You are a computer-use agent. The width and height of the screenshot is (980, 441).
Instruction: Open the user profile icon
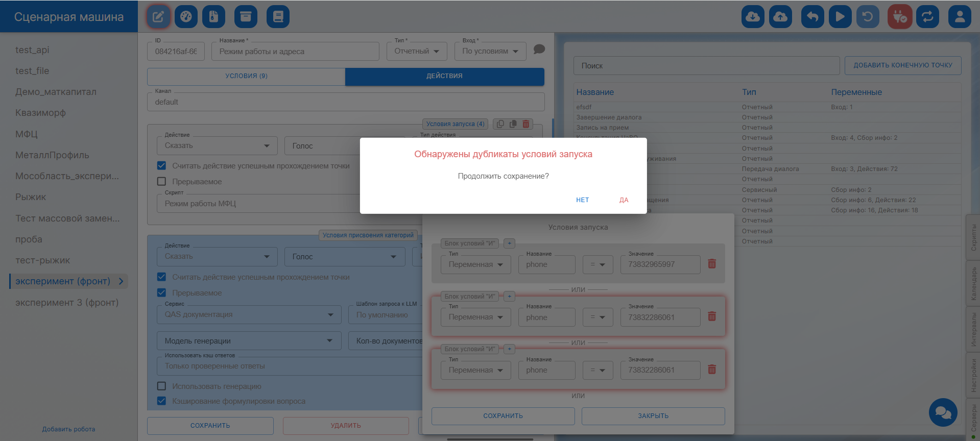960,17
